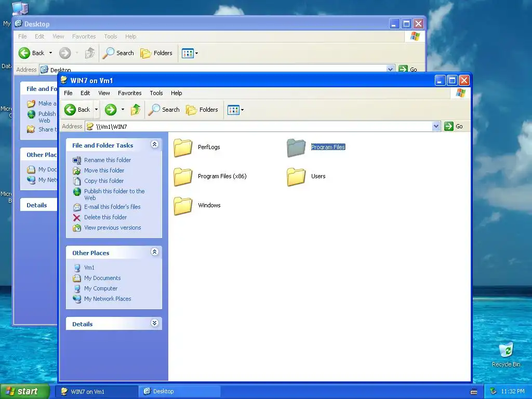
Task: Click View previous versions
Action: [113, 228]
